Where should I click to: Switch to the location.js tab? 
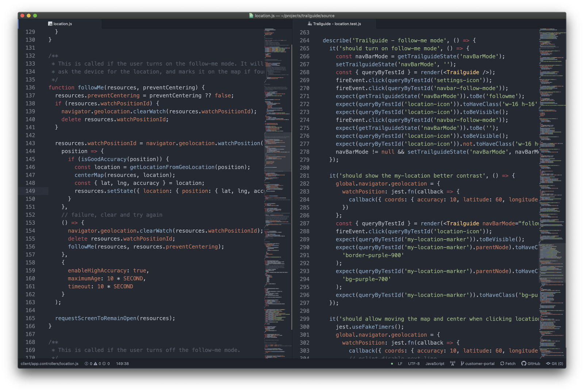60,24
